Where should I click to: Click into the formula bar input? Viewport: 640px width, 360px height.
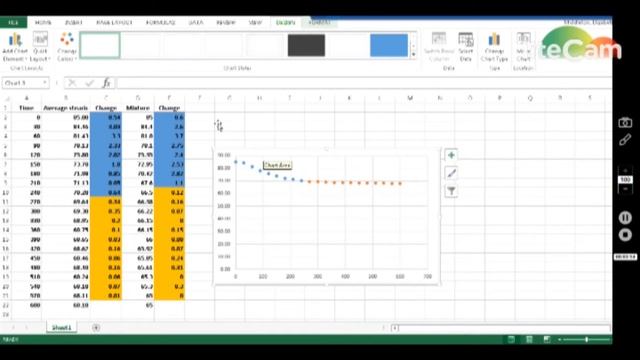pos(363,83)
